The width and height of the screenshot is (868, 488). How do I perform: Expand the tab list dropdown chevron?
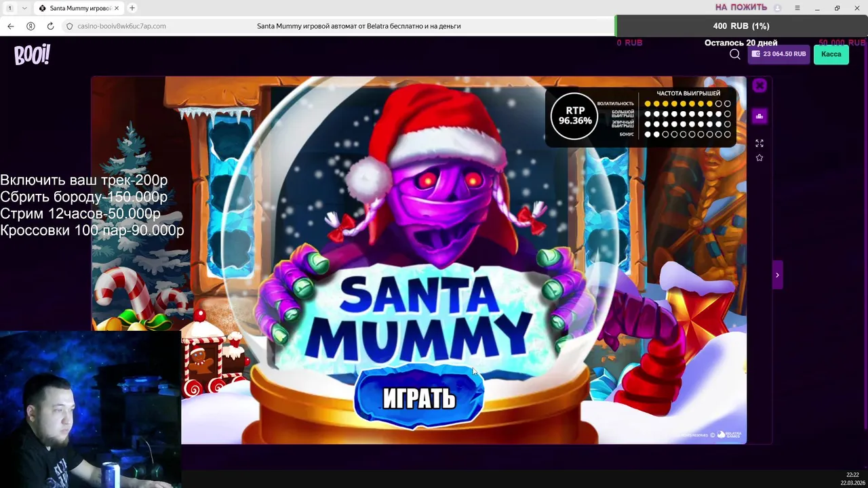pyautogui.click(x=24, y=8)
